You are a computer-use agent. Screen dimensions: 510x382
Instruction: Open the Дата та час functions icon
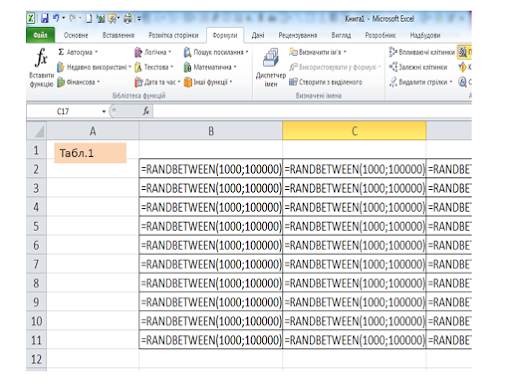[138, 82]
